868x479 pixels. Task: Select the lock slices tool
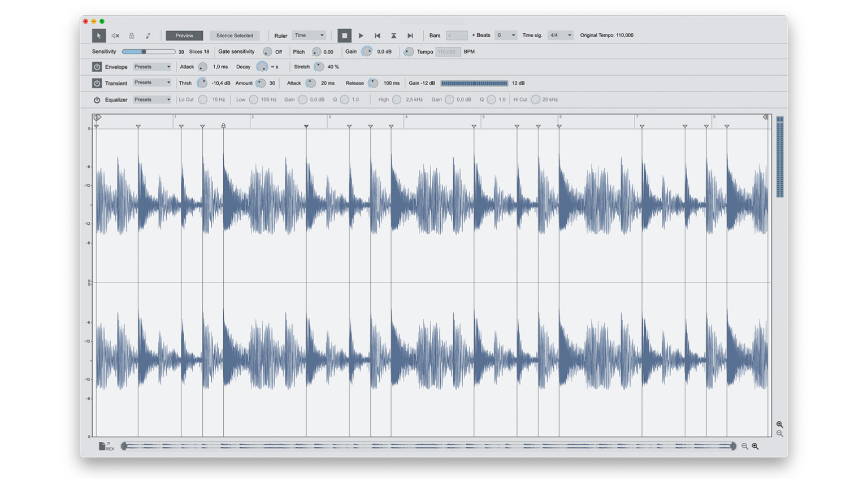tap(132, 35)
